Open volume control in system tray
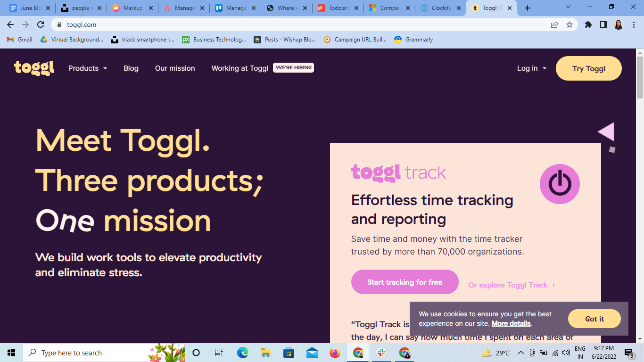644x362 pixels. pos(566,353)
